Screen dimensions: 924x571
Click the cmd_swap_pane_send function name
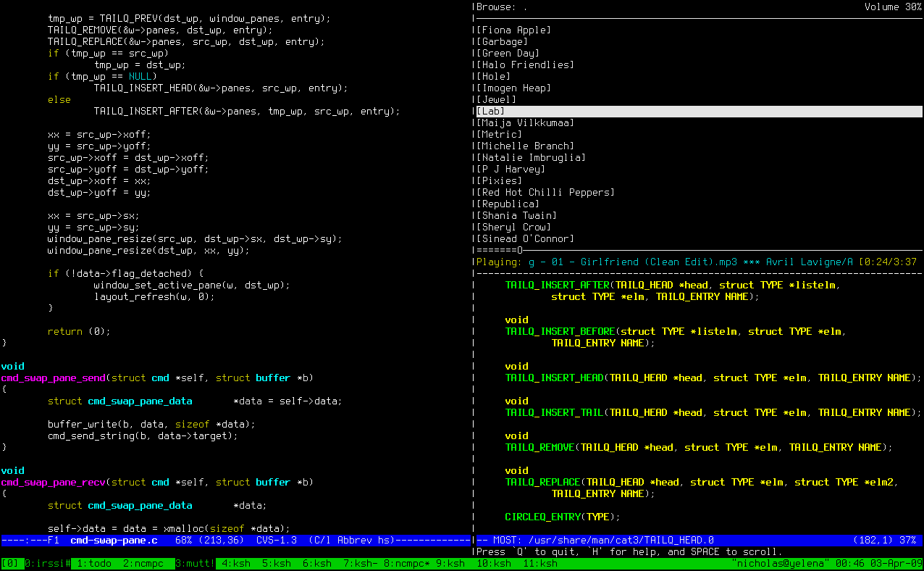pos(53,378)
